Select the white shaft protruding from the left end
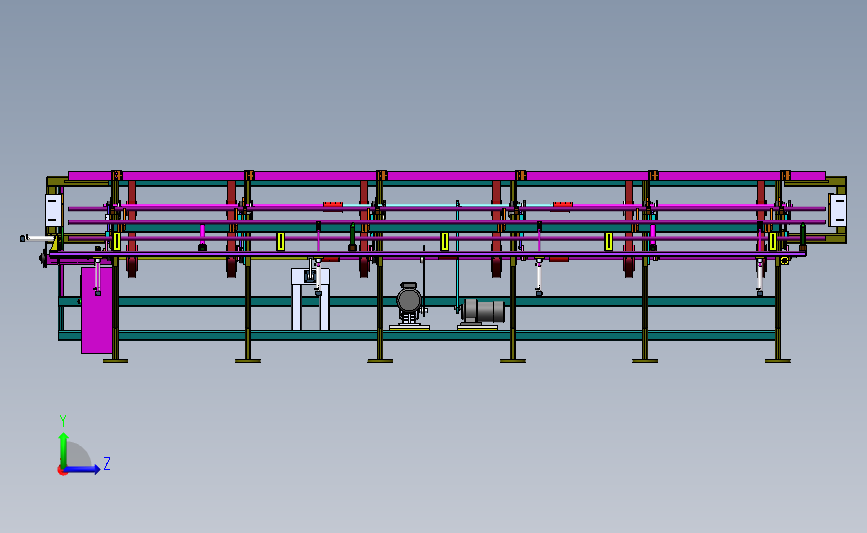 [x=38, y=238]
